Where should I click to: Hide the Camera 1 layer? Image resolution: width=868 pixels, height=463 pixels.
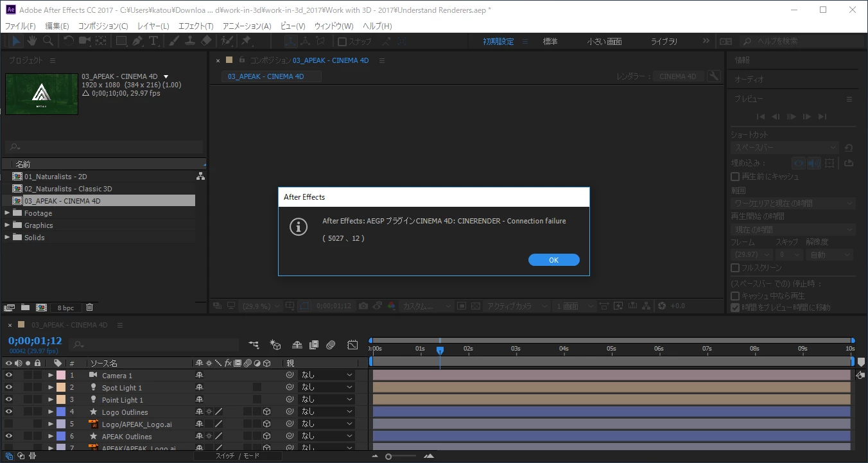9,375
